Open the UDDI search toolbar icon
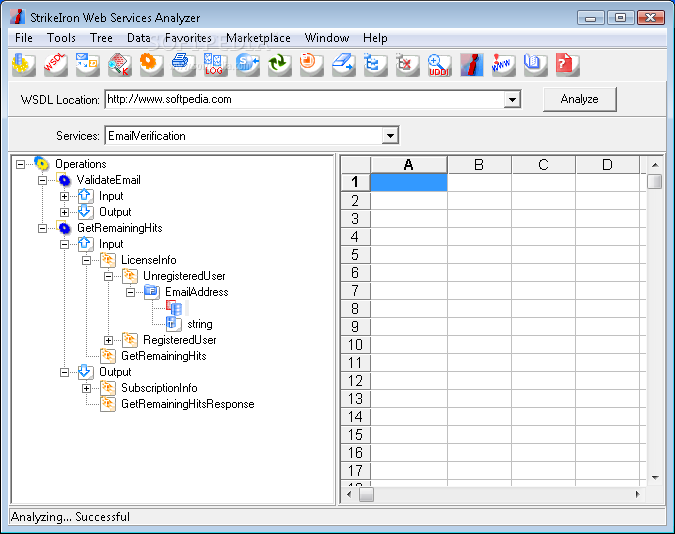This screenshot has width=675, height=534. pyautogui.click(x=439, y=65)
